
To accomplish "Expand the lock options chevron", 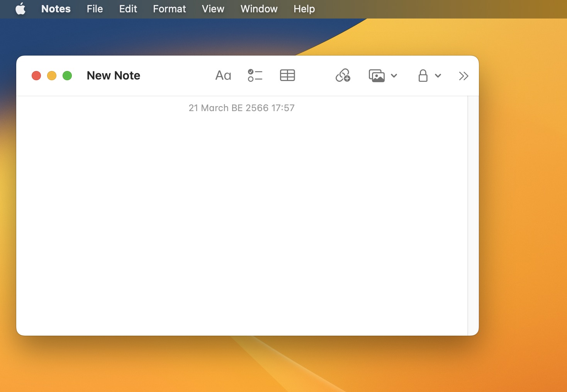I will coord(438,76).
